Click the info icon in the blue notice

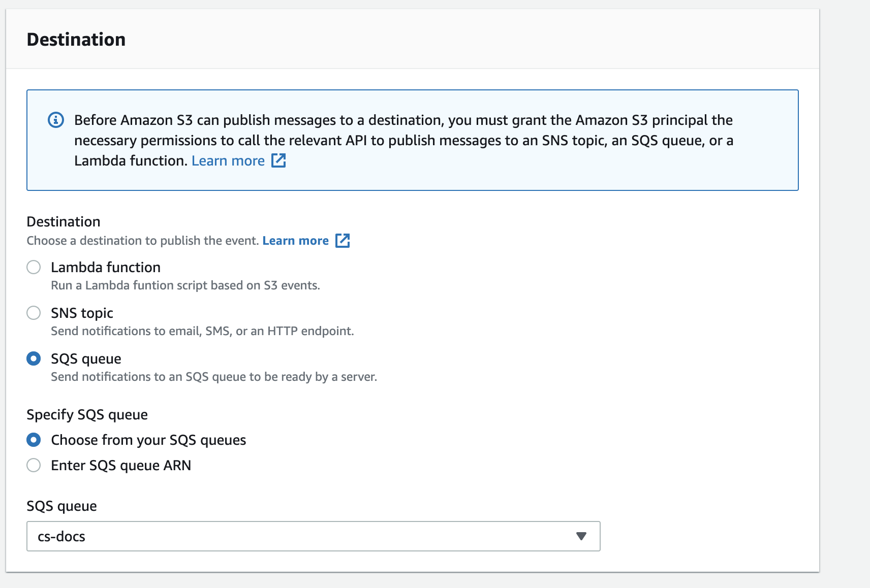[x=56, y=120]
